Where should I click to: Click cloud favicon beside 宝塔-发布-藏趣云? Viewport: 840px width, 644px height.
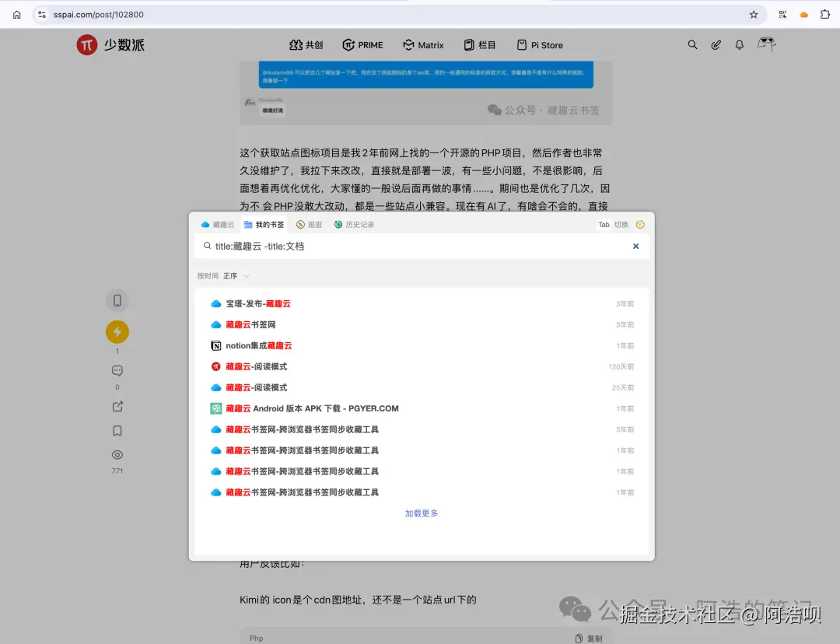(x=216, y=304)
